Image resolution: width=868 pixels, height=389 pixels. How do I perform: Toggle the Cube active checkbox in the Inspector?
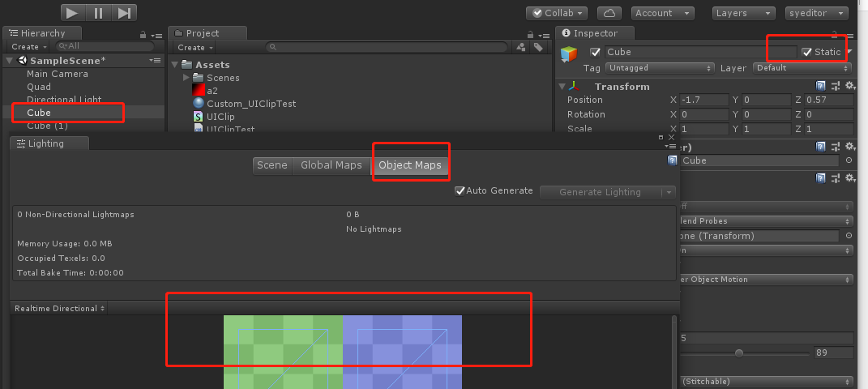click(595, 52)
